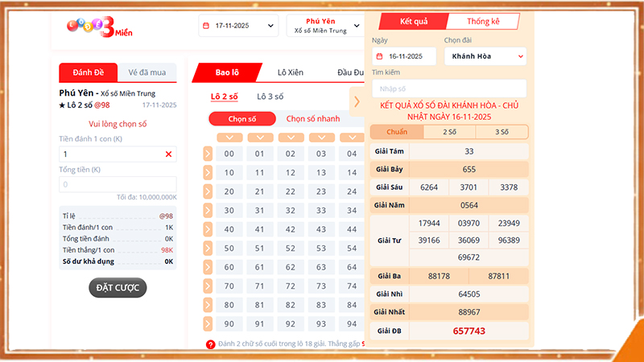Select the Đầu Đuôi tab
The image size is (644, 362).
coord(350,72)
